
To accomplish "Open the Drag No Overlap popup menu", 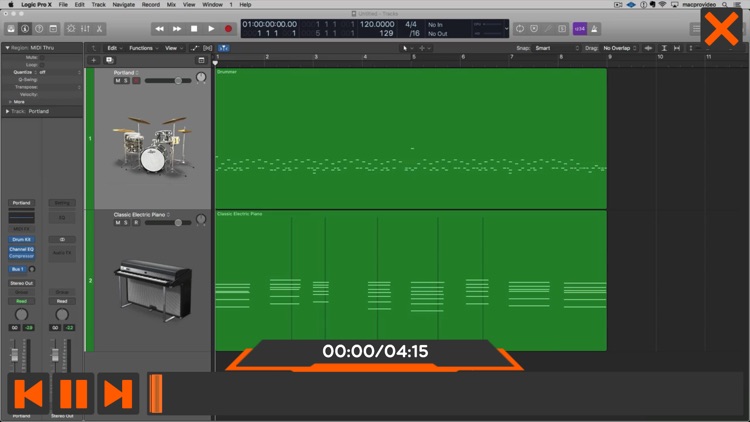I will [620, 48].
